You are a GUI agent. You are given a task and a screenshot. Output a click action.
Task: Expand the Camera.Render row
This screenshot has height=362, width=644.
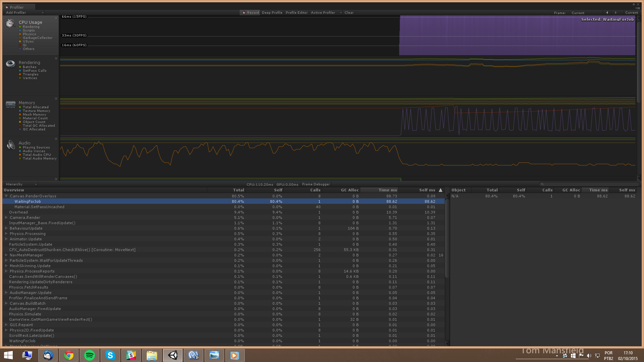click(6, 218)
